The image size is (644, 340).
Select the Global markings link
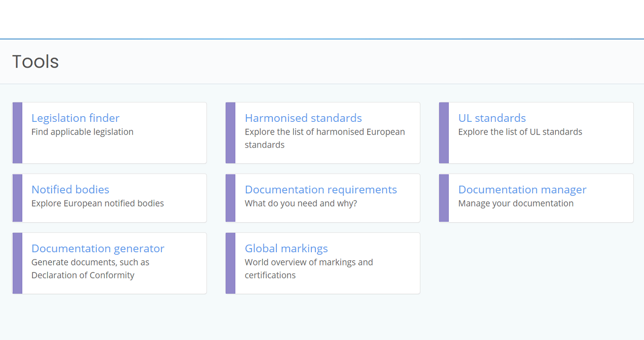click(286, 249)
